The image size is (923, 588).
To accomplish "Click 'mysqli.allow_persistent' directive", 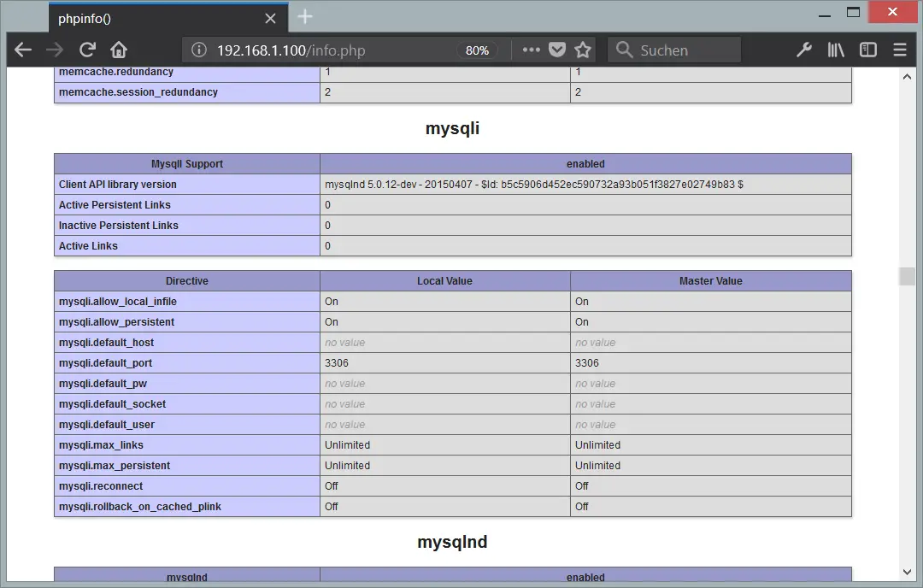I will point(116,322).
